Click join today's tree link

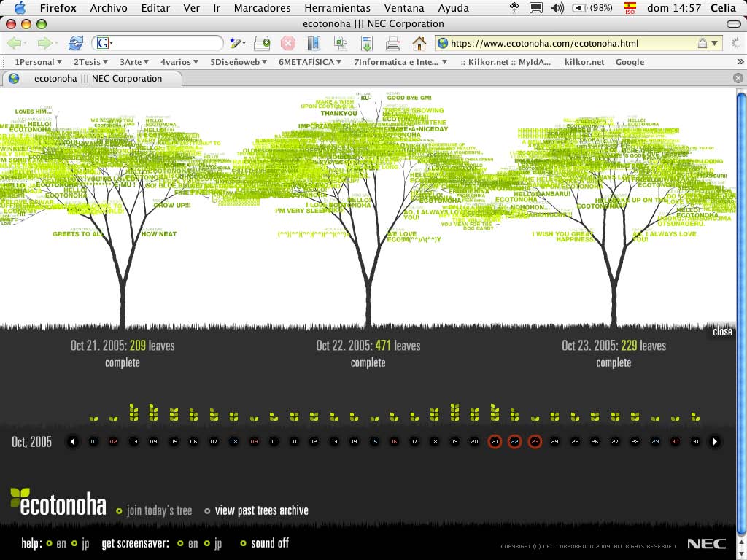coord(159,510)
